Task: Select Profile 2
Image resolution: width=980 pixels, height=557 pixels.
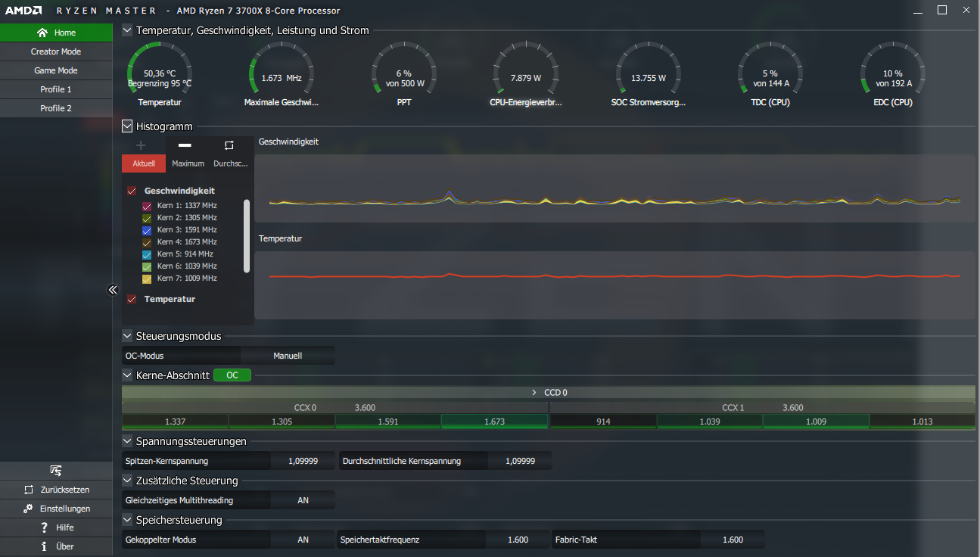Action: (56, 108)
